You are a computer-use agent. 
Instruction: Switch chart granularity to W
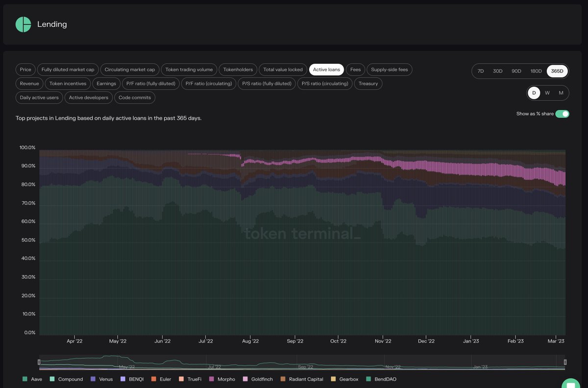pos(547,92)
